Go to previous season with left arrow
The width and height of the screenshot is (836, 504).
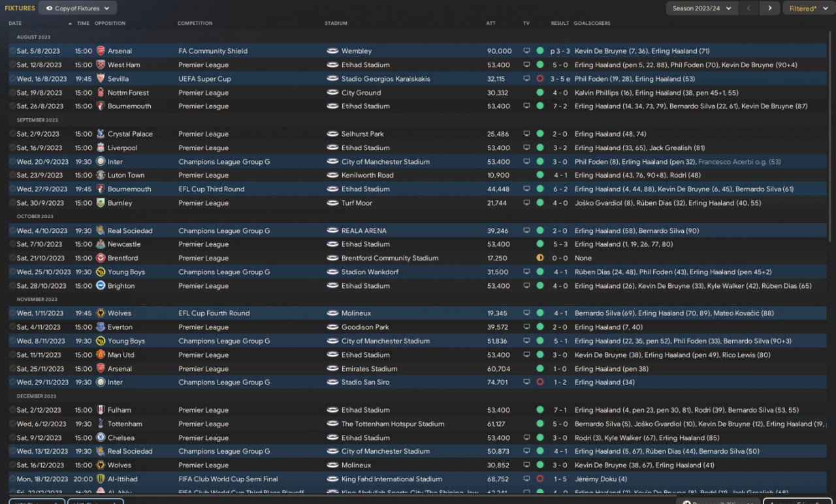(750, 8)
